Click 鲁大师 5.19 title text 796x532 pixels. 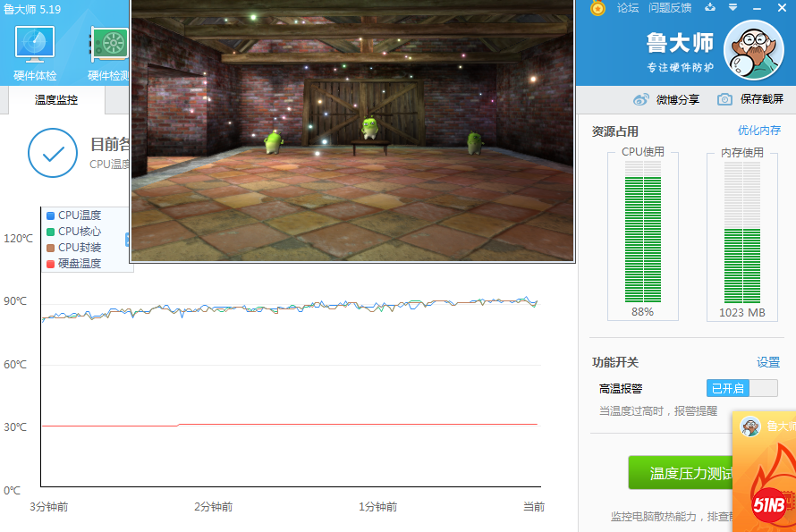pos(32,9)
